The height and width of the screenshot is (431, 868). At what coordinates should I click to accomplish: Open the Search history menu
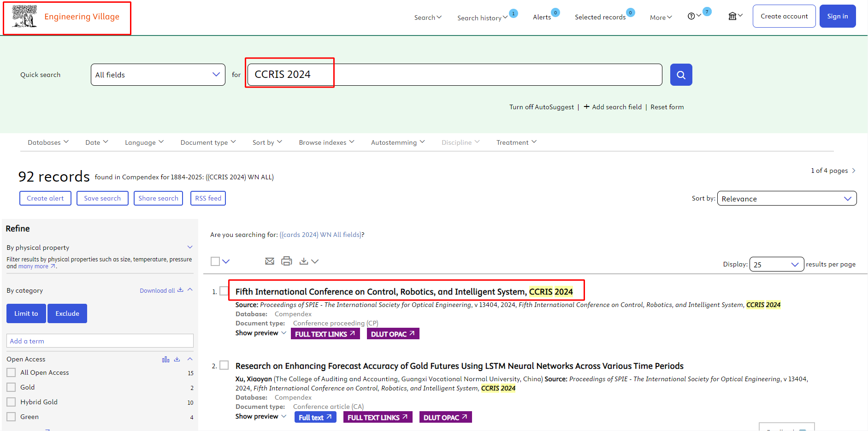(x=482, y=18)
